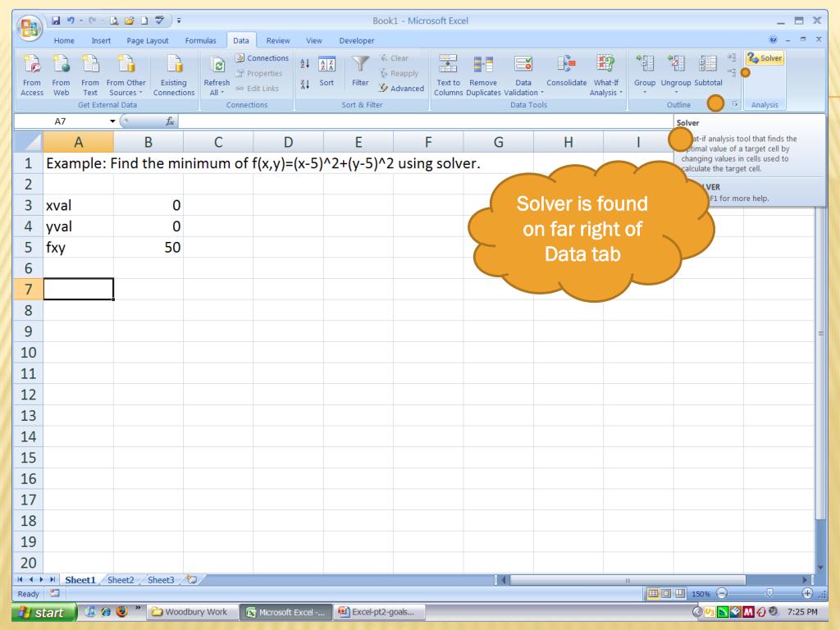Screen dimensions: 840x630
Task: Open the Sheet2 worksheet tab
Action: coord(121,580)
